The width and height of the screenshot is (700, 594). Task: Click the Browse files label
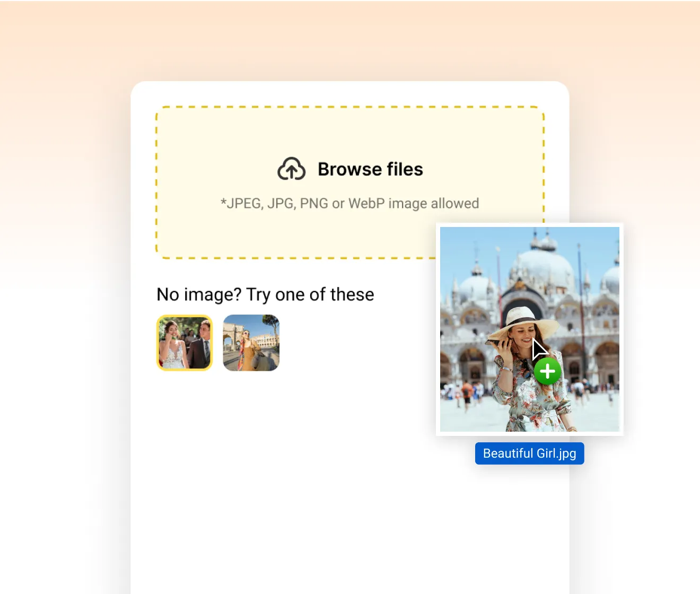370,169
